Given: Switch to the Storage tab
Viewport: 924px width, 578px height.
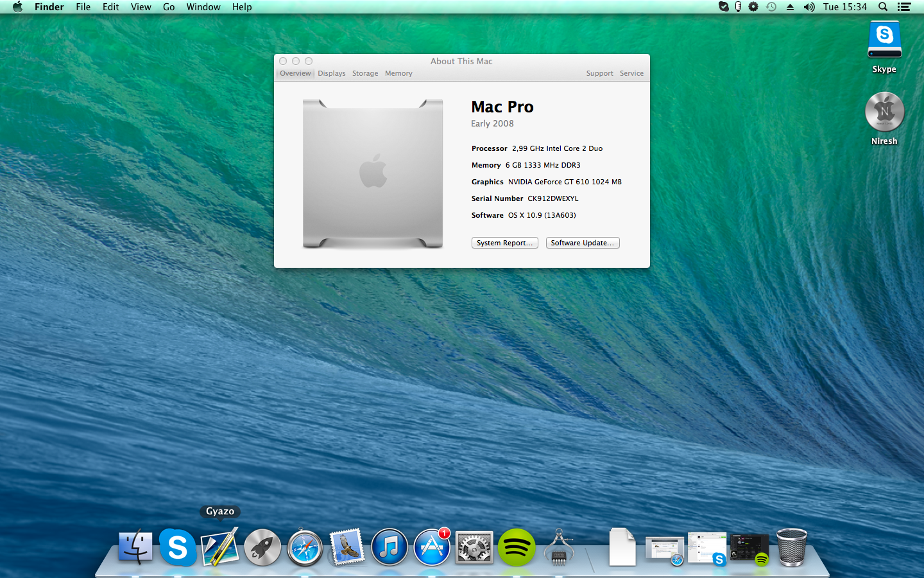Looking at the screenshot, I should [365, 73].
